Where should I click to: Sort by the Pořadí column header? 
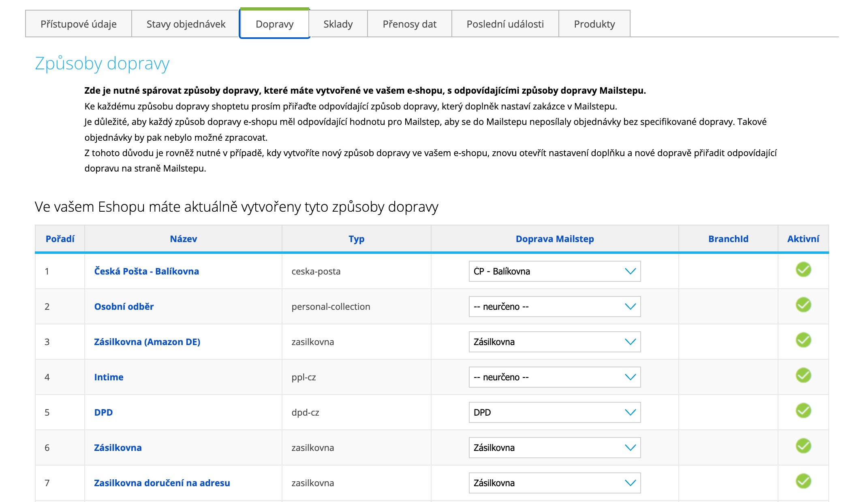[x=60, y=239]
